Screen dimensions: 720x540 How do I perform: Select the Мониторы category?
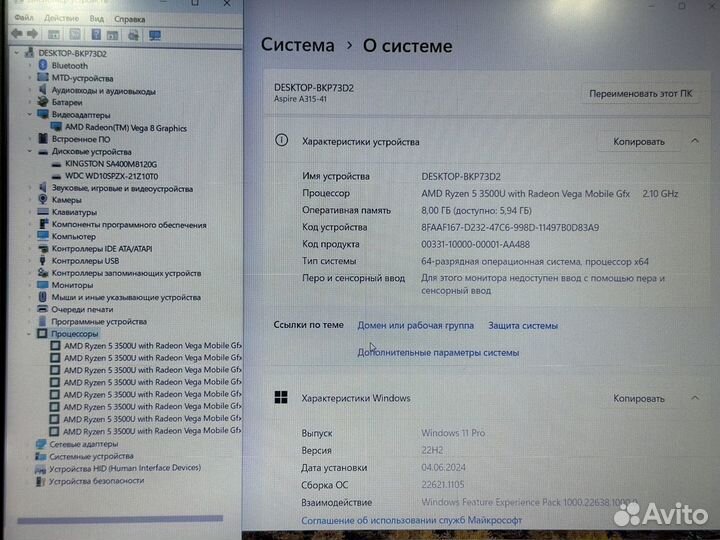coord(72,285)
